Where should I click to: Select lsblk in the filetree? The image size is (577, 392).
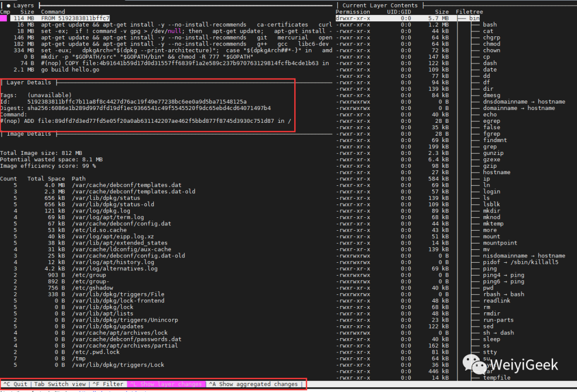[x=492, y=205]
